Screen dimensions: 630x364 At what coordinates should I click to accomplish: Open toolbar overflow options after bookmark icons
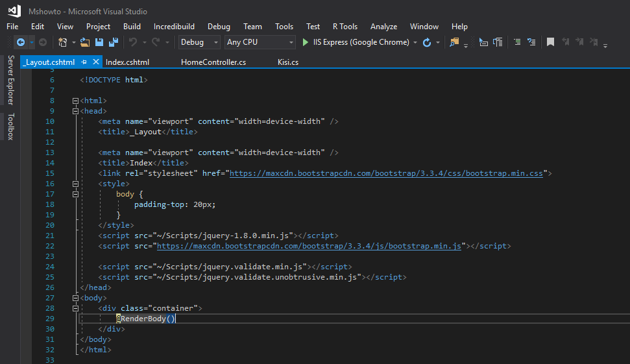click(x=605, y=46)
